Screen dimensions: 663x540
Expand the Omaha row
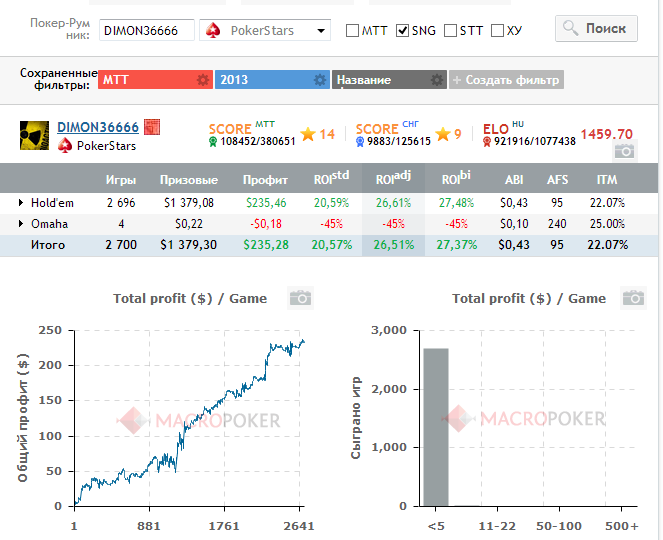22,224
